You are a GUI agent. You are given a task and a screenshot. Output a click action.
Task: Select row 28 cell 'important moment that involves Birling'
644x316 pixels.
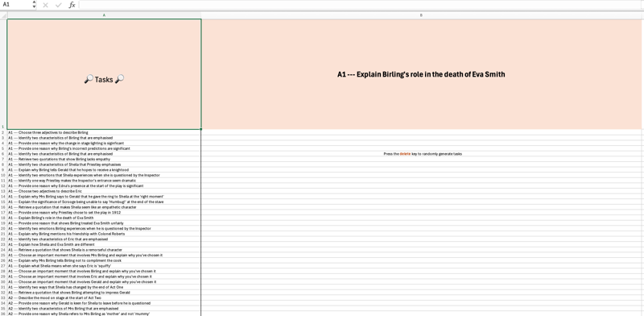tap(104, 271)
